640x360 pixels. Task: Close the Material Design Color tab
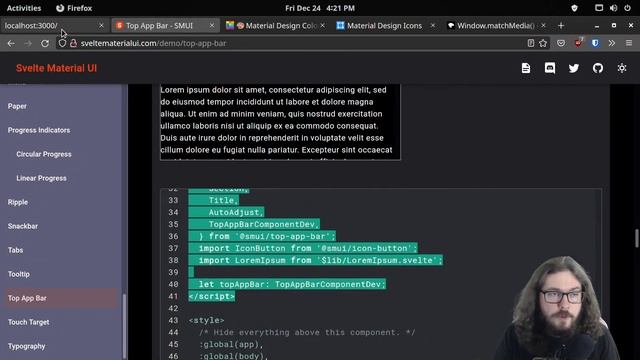pyautogui.click(x=322, y=25)
